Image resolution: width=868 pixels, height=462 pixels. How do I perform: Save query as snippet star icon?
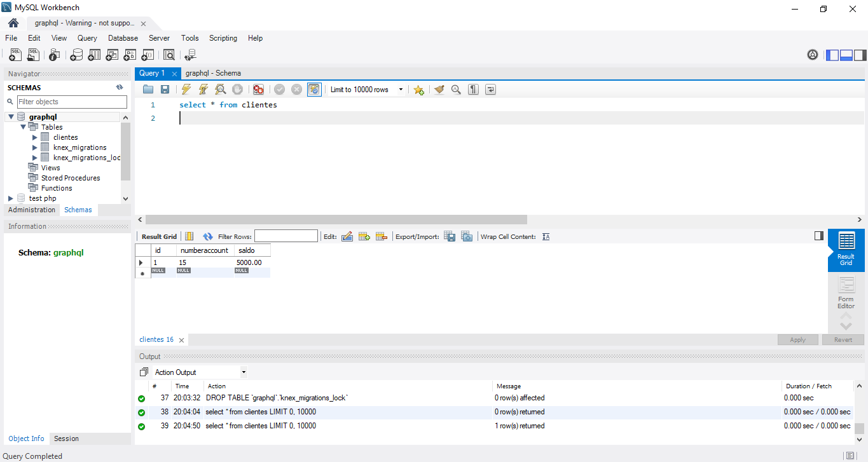(x=418, y=90)
